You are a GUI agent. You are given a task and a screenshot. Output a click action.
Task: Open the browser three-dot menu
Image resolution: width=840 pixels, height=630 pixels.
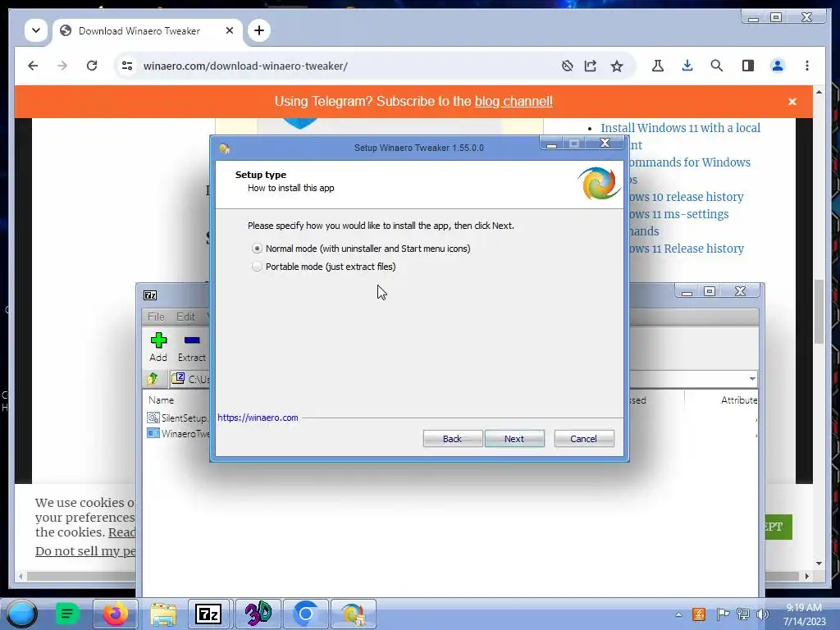point(807,66)
